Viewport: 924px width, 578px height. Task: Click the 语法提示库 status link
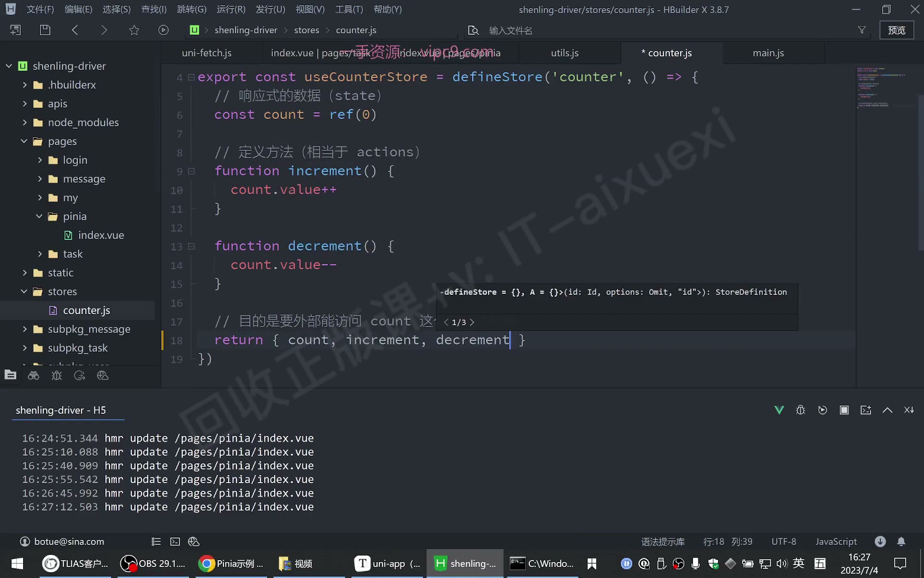[663, 541]
